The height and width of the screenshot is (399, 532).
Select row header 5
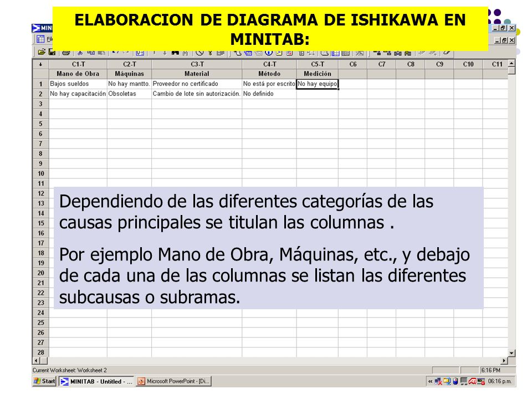[40, 124]
